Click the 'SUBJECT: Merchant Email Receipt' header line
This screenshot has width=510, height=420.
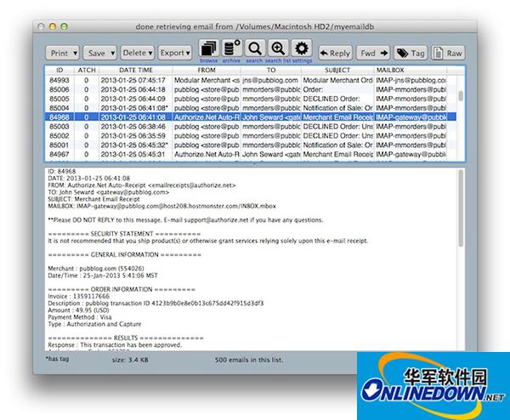click(93, 199)
